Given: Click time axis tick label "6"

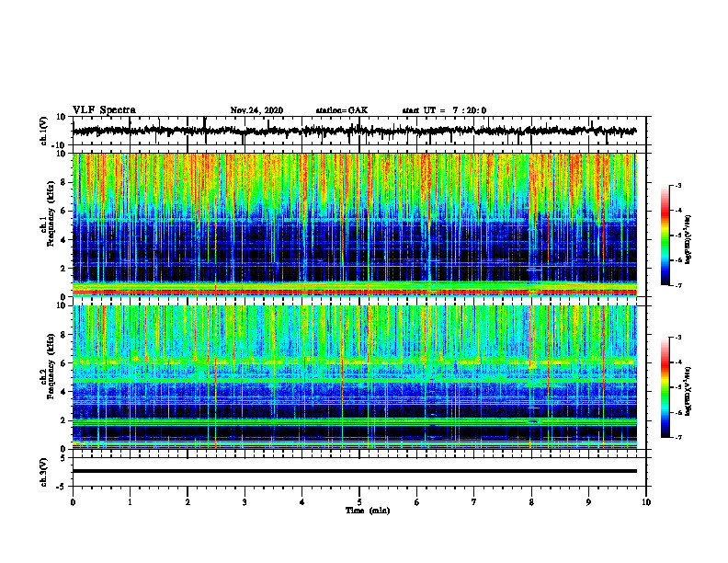Looking at the screenshot, I should [417, 502].
